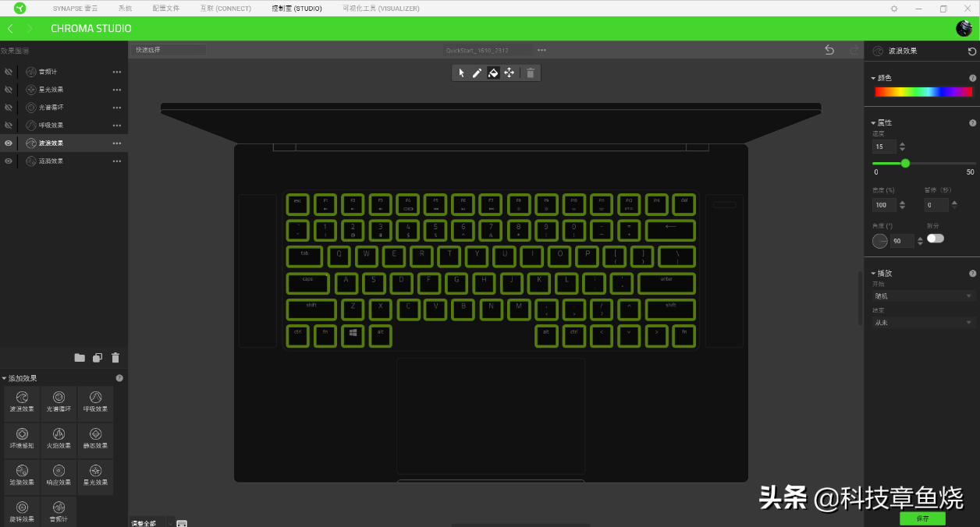This screenshot has width=980, height=527.
Task: Reset 波浪效果 settings with the reset icon
Action: [x=971, y=51]
